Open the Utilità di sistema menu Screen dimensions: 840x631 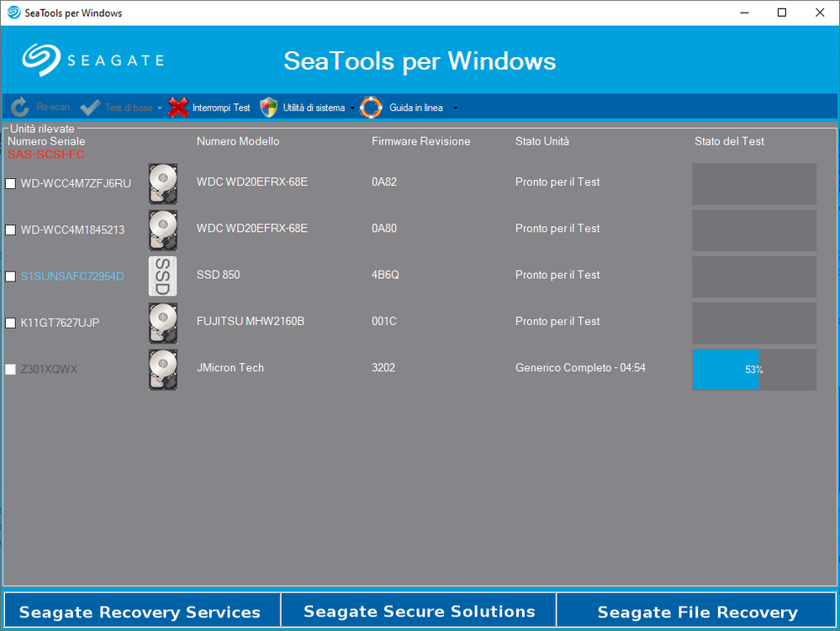307,107
